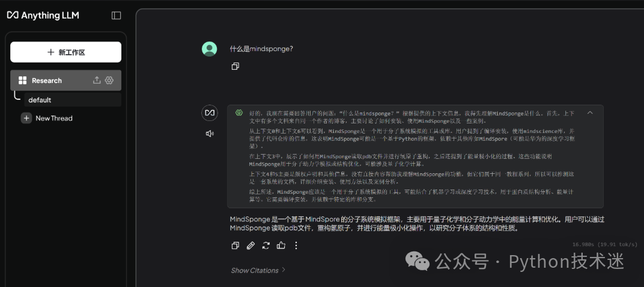Copy the user question message
Screen dimensions: 644x287
click(235, 66)
